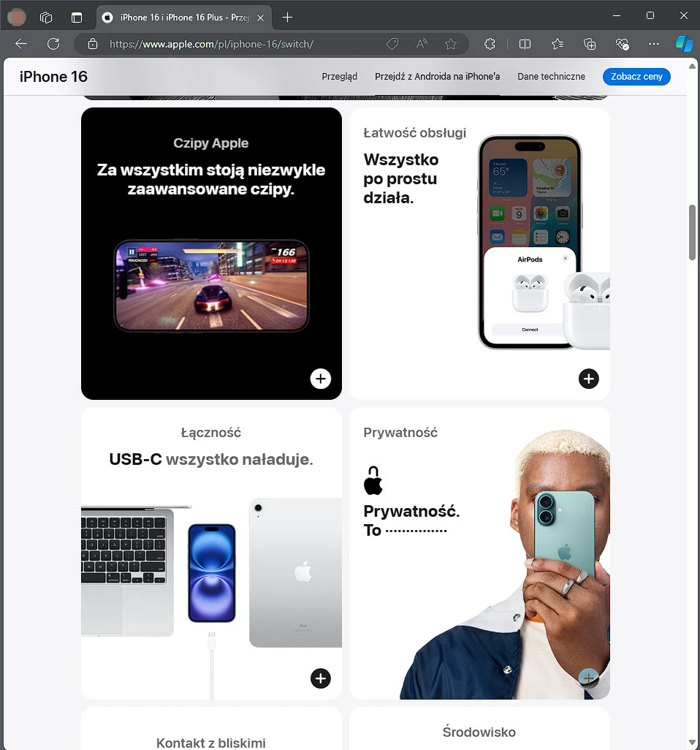Open the Dane techniczne page
The width and height of the screenshot is (700, 750).
coord(551,77)
